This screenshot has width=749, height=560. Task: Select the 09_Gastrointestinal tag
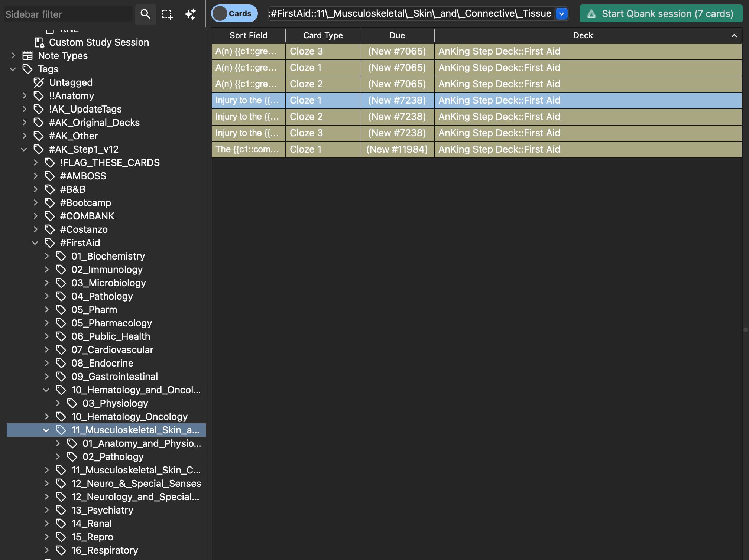[x=114, y=377]
